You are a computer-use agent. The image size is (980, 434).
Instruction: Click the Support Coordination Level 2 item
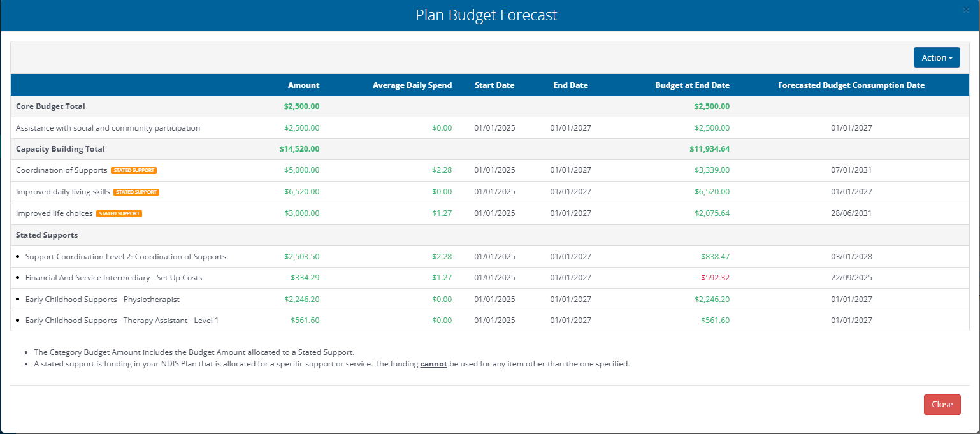click(126, 257)
